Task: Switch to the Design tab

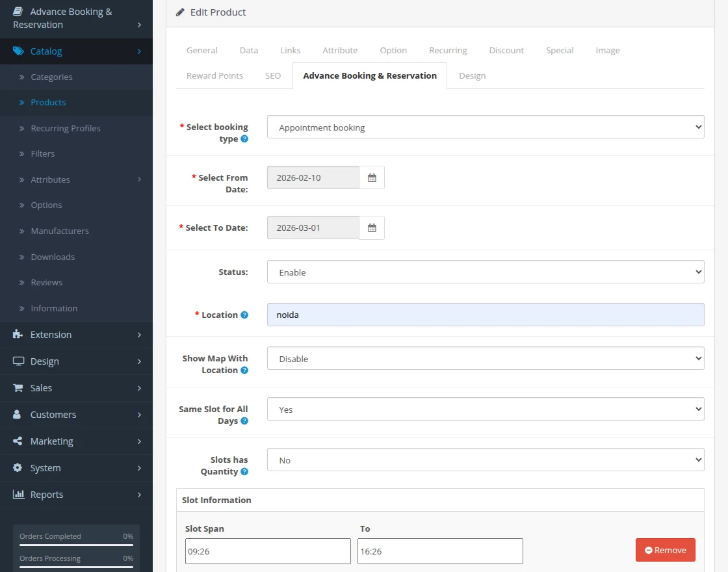Action: [472, 75]
